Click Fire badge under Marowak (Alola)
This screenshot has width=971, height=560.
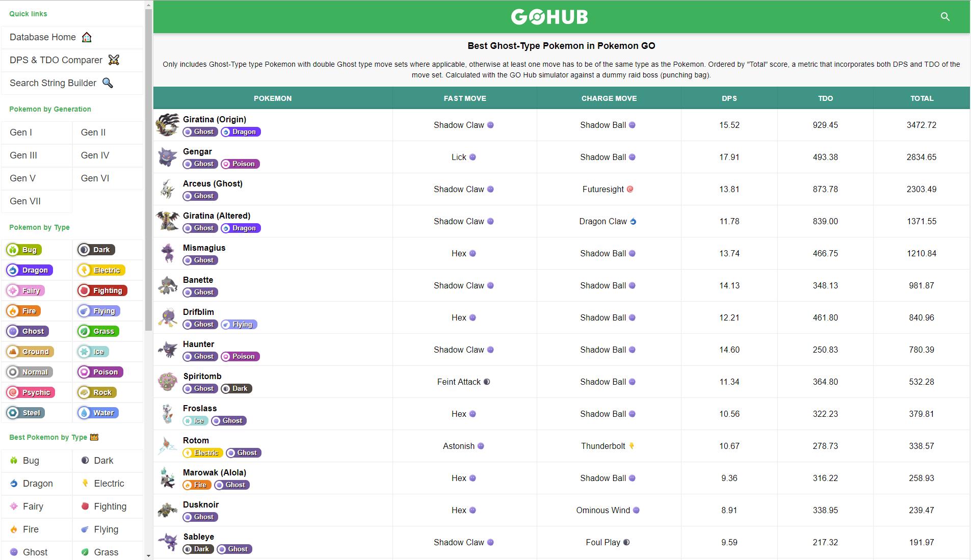click(197, 485)
